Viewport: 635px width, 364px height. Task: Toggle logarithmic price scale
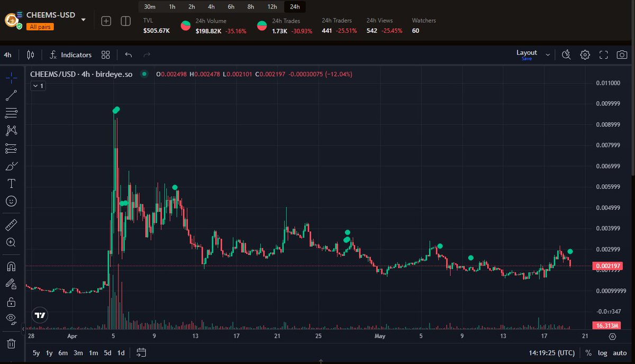coord(603,353)
